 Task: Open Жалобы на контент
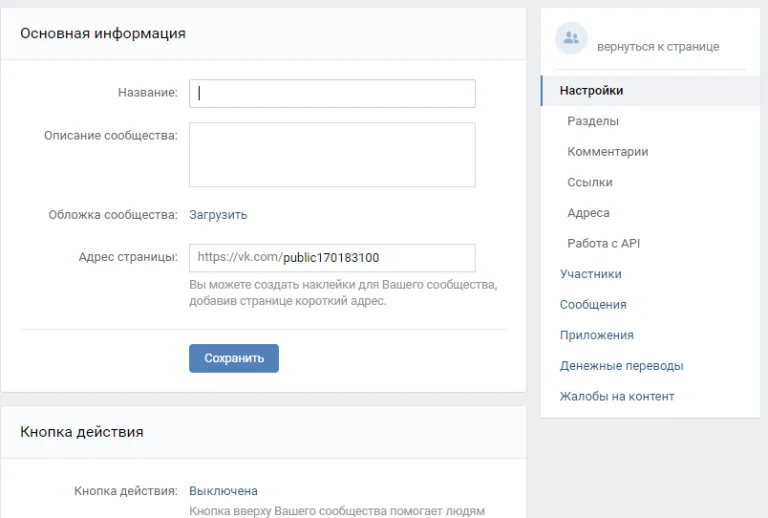[617, 397]
